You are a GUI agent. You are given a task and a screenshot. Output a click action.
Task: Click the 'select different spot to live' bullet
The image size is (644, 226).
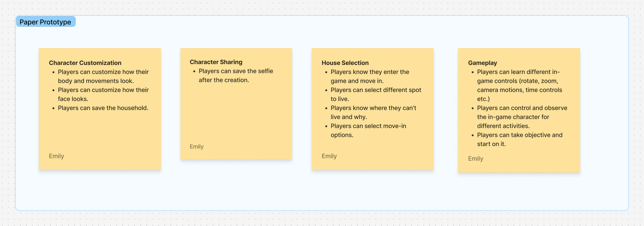(x=375, y=94)
